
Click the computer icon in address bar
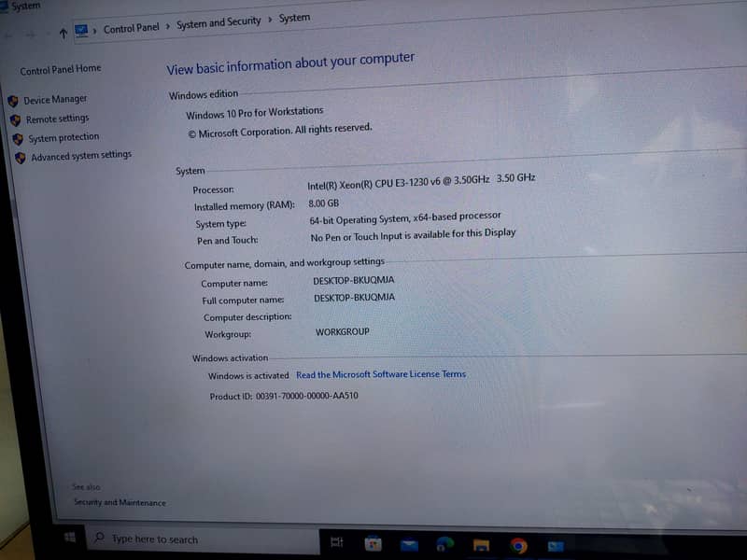click(x=81, y=31)
